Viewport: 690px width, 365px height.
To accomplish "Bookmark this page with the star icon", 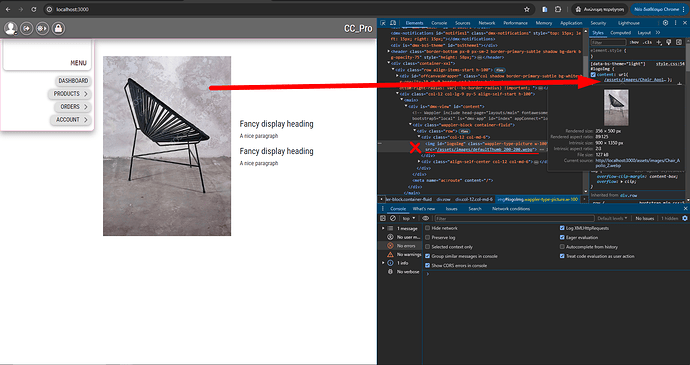I will point(527,9).
